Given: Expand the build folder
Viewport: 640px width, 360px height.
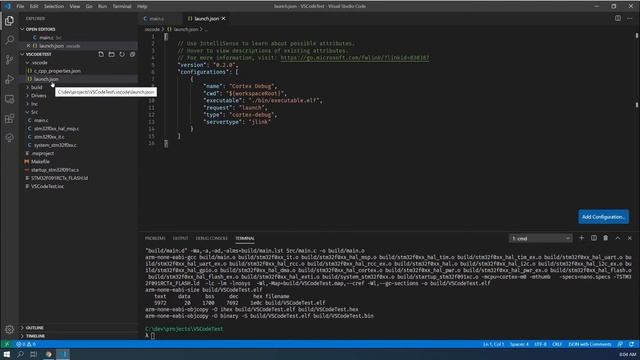Looking at the screenshot, I should coord(36,87).
